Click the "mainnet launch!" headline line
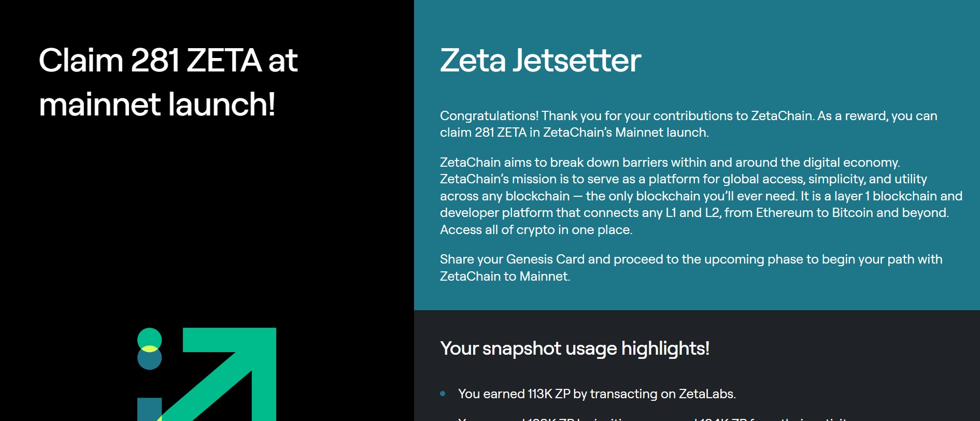The width and height of the screenshot is (980, 421). click(157, 104)
